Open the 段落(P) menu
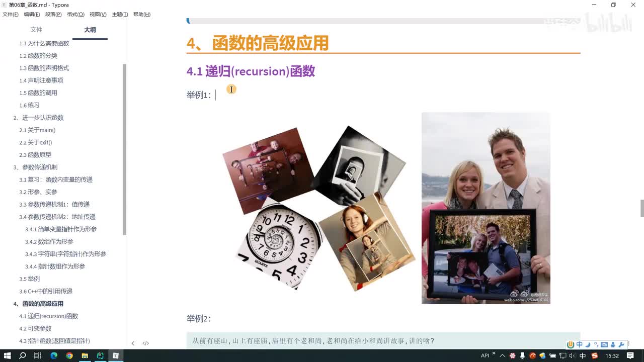This screenshot has width=644, height=362. [x=53, y=15]
